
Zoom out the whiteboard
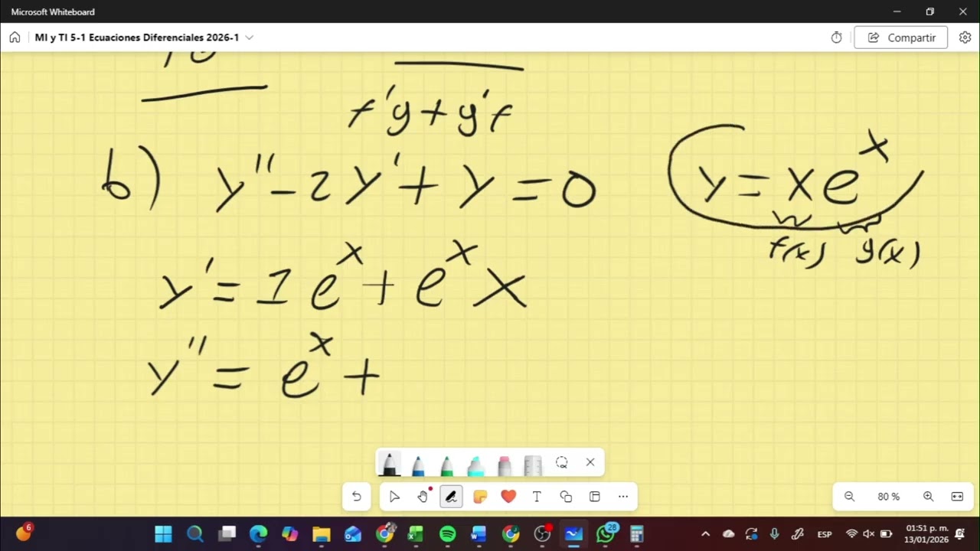coord(849,497)
